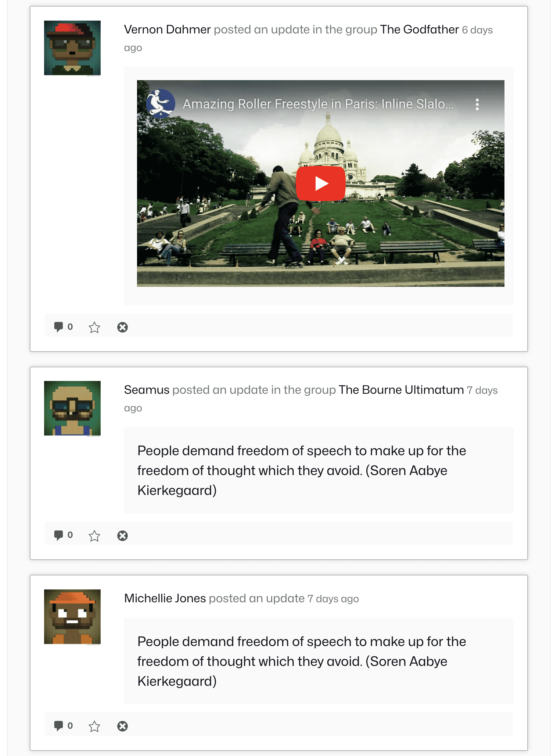Favorite Michellie Jones's update
The image size is (557, 756).
[94, 726]
